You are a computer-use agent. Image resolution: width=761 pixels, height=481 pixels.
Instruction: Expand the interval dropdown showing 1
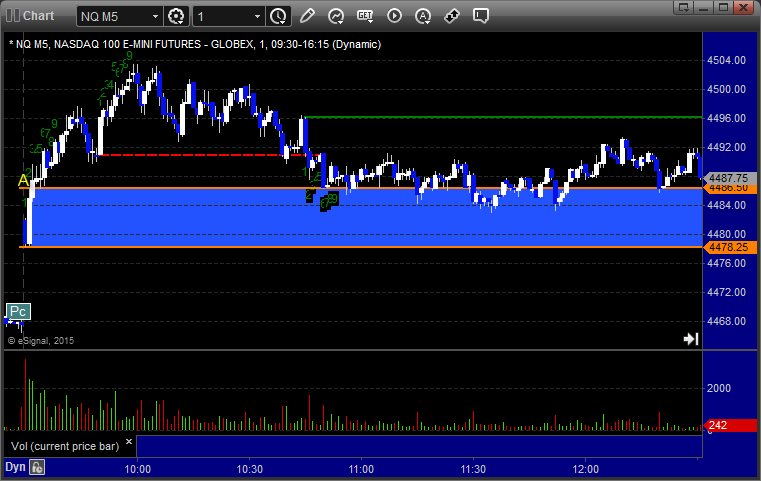pos(258,17)
